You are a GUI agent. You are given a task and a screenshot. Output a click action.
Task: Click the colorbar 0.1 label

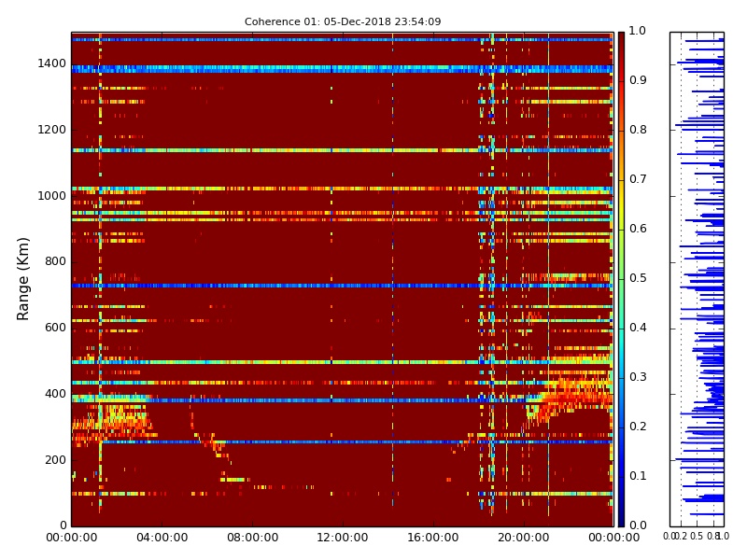pyautogui.click(x=638, y=476)
